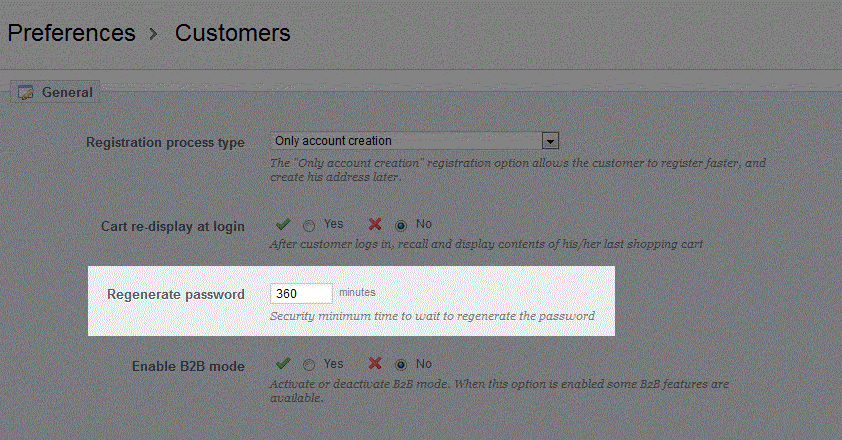The image size is (842, 440).
Task: Click red X icon for B2B mode
Action: tap(375, 364)
